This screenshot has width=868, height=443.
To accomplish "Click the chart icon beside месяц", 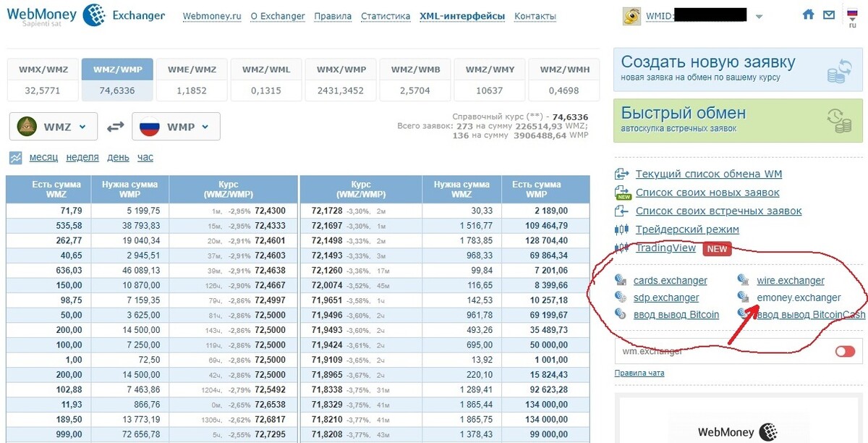I will coord(16,157).
